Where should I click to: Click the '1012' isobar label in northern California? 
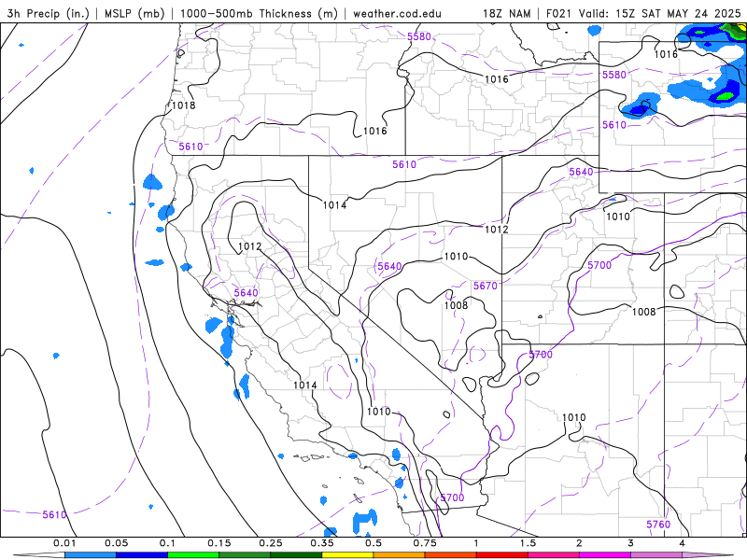coord(249,246)
